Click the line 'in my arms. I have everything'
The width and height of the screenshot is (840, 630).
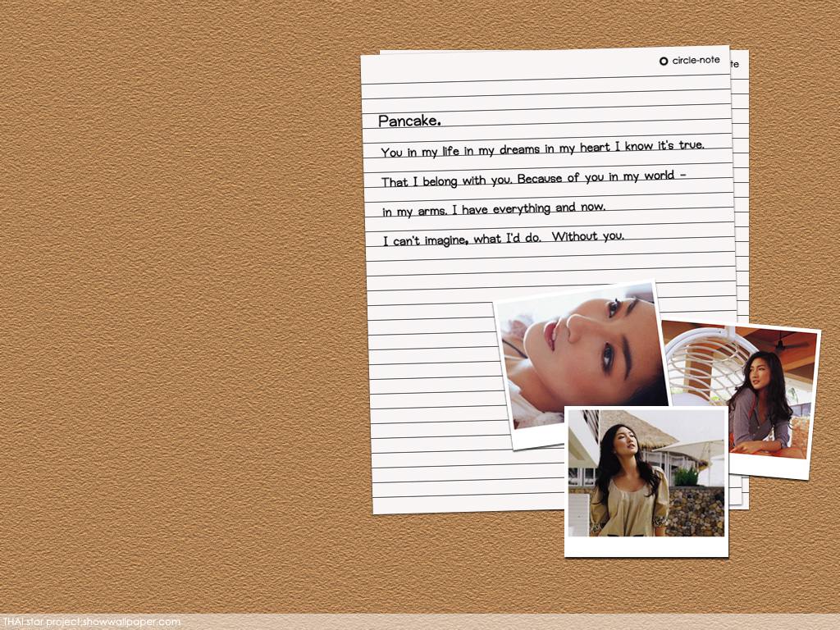(x=494, y=209)
